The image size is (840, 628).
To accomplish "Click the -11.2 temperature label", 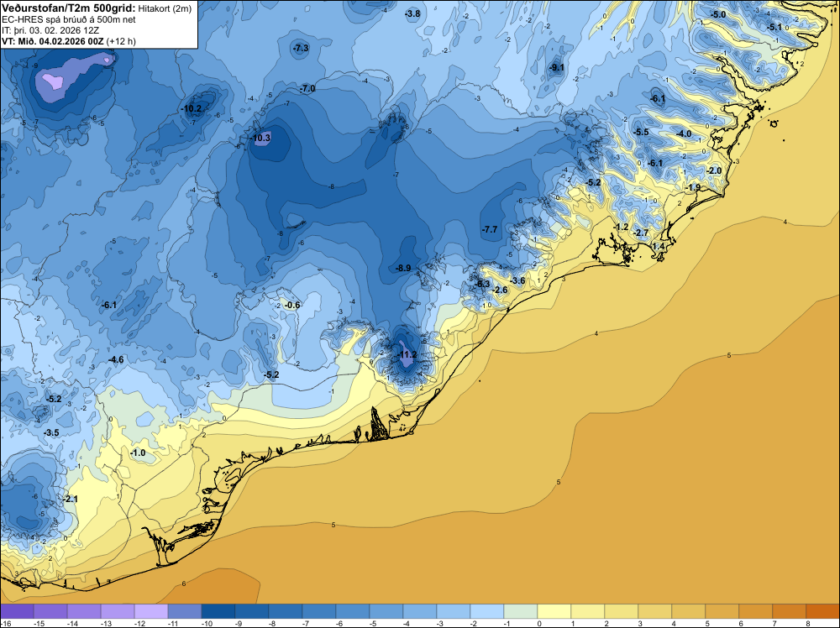I will click(407, 354).
